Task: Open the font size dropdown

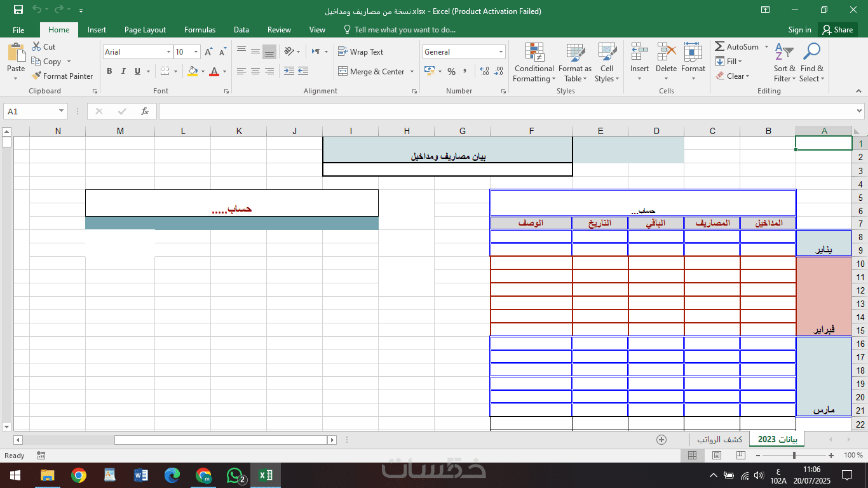Action: click(x=196, y=52)
